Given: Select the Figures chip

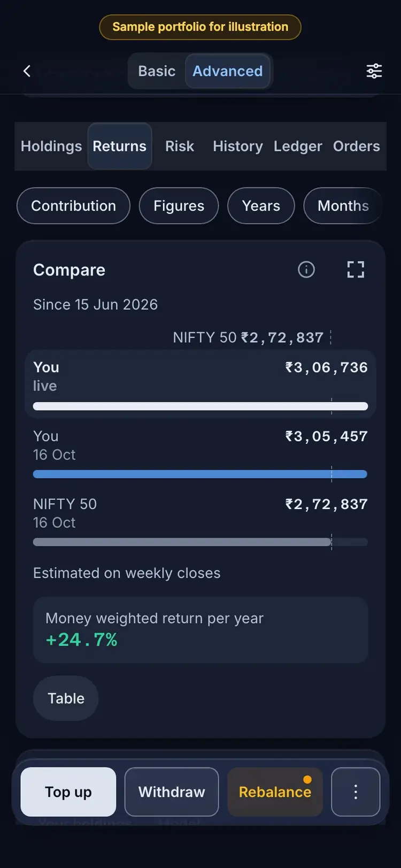Looking at the screenshot, I should [179, 206].
